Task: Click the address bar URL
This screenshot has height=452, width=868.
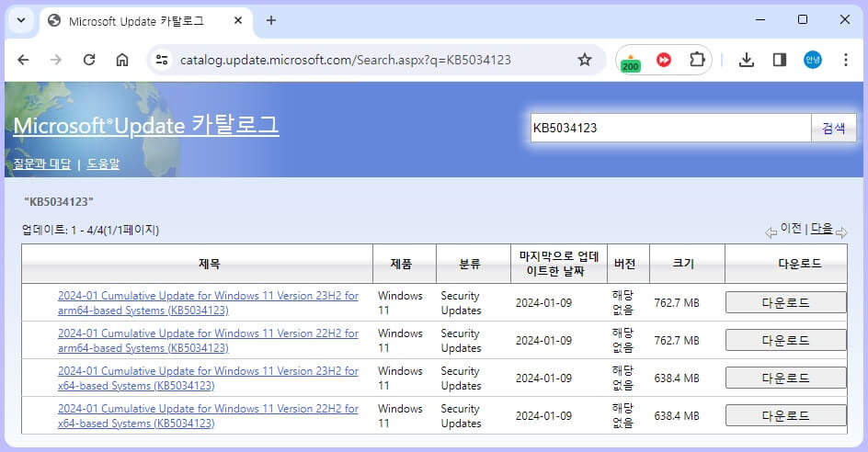Action: [346, 60]
